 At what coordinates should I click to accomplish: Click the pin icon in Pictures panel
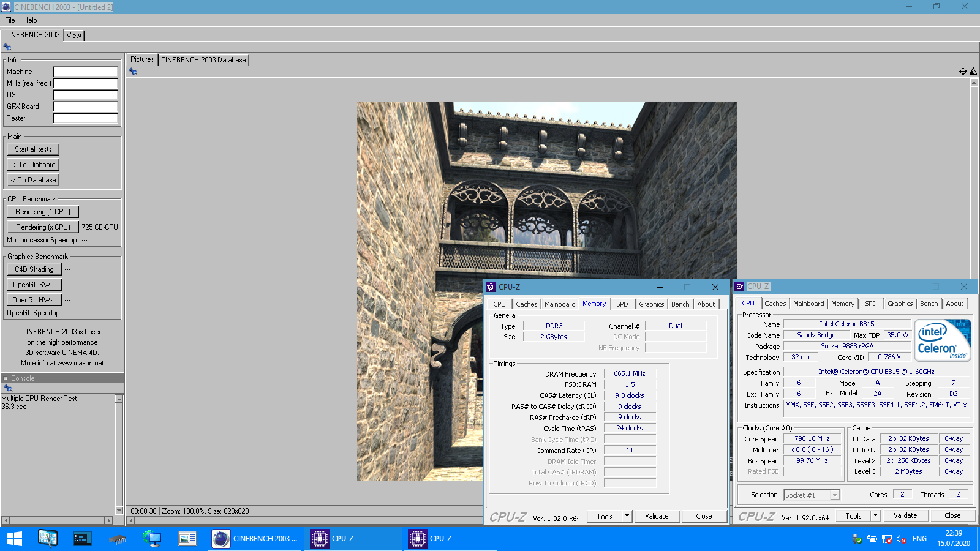[133, 72]
